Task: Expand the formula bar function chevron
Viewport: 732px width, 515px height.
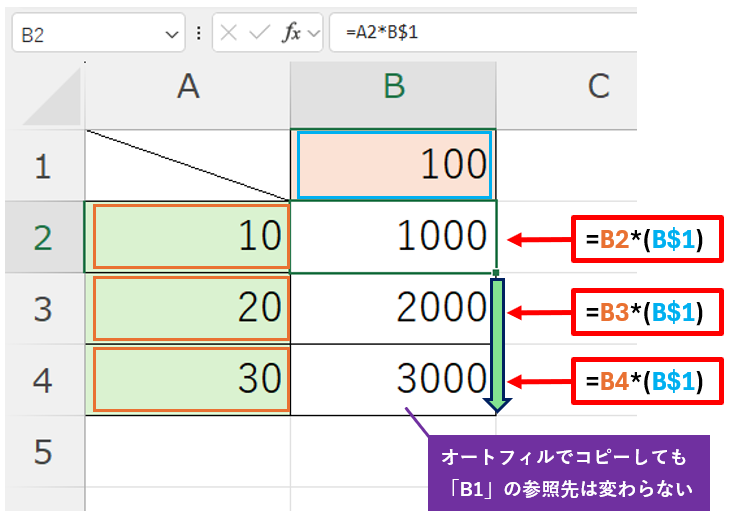Action: pyautogui.click(x=314, y=34)
